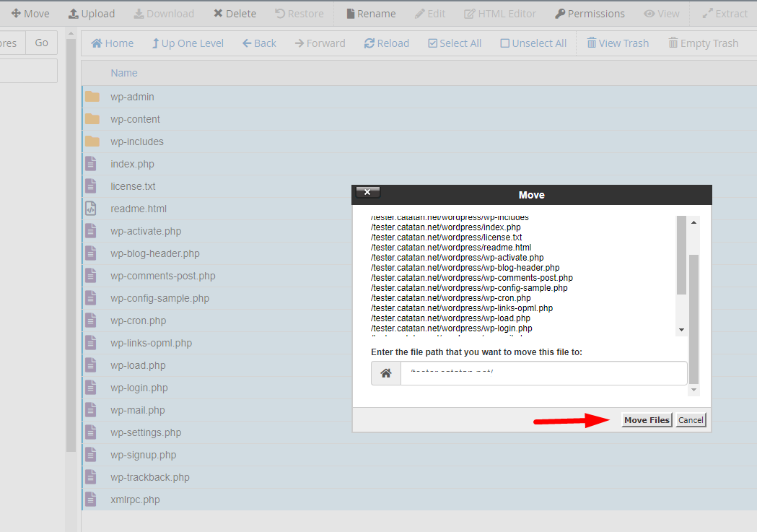Select the wp-content folder icon
The width and height of the screenshot is (757, 532).
(x=92, y=119)
